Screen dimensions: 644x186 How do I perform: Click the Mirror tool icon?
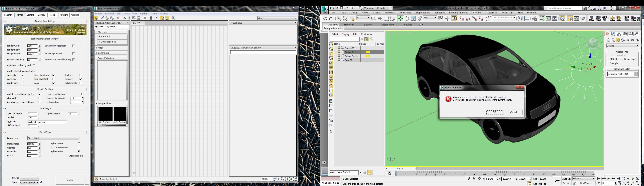click(x=520, y=18)
